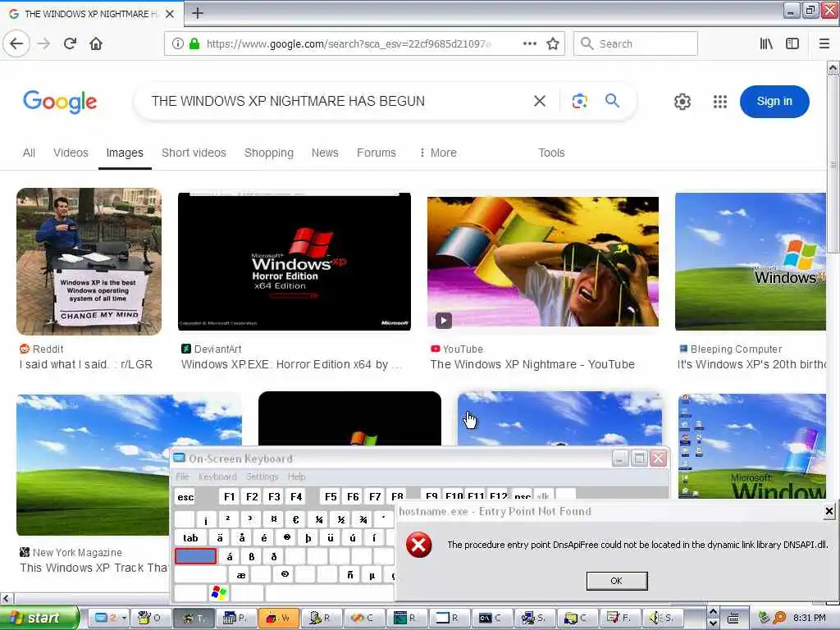Expand taskbar rows with the up arrow
Viewport: 840px width, 630px height.
pyautogui.click(x=713, y=612)
